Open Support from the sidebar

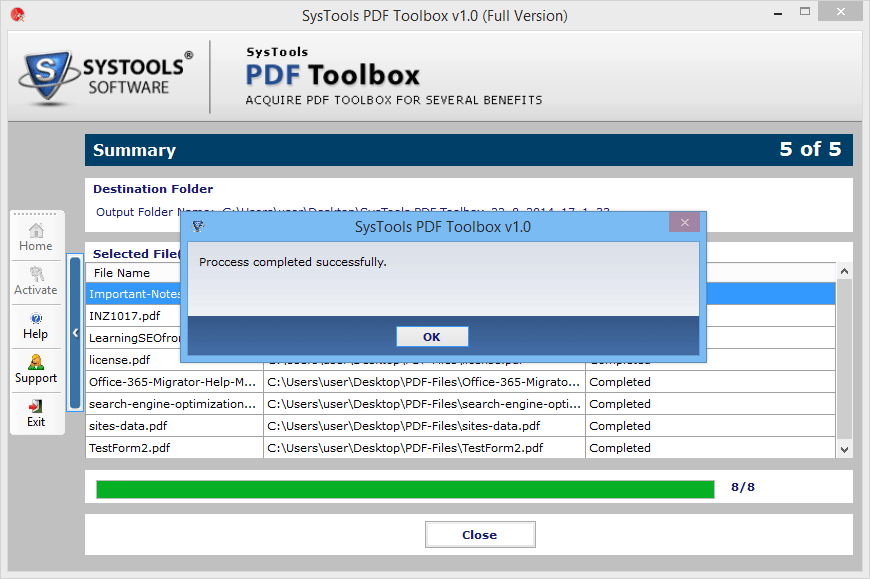36,370
